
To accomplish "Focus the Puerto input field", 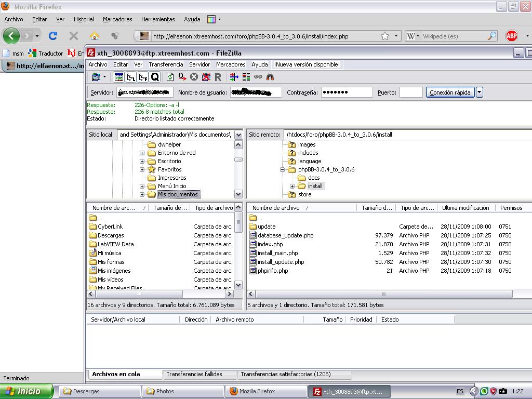I will (411, 92).
